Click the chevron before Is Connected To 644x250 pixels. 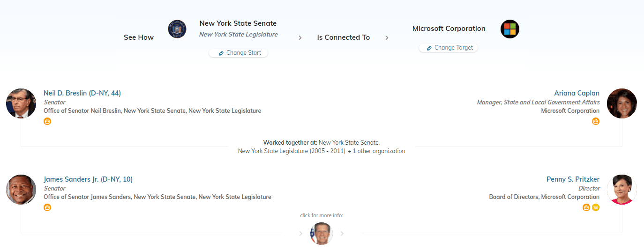click(x=300, y=38)
